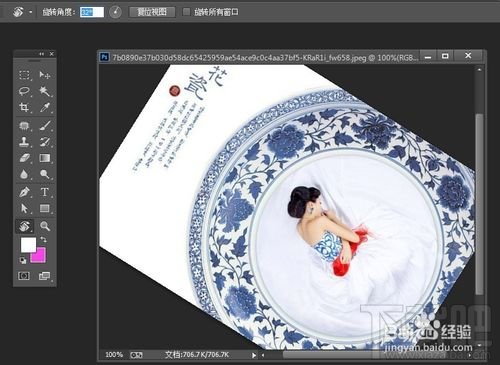Click the Photoshop document icon in title bar
The width and height of the screenshot is (500, 365).
coord(104,57)
